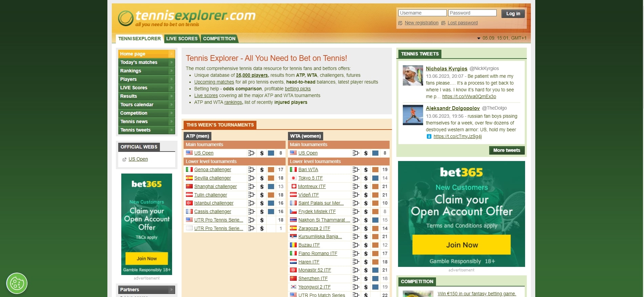Open Home page in sidebar menu

[x=146, y=54]
